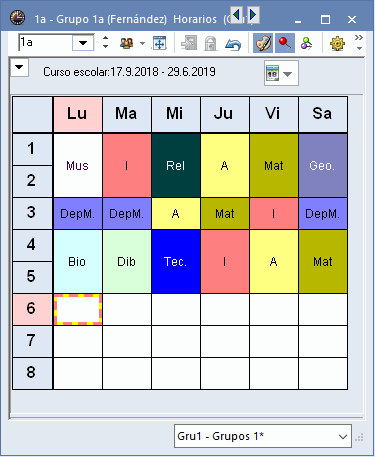
Task: Click the fit-to-window arrows icon
Action: [x=159, y=43]
